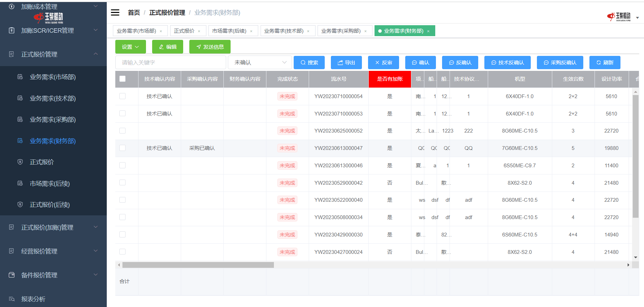Image resolution: width=644 pixels, height=307 pixels.
Task: Open the 设置 settings dropdown button
Action: (x=130, y=47)
